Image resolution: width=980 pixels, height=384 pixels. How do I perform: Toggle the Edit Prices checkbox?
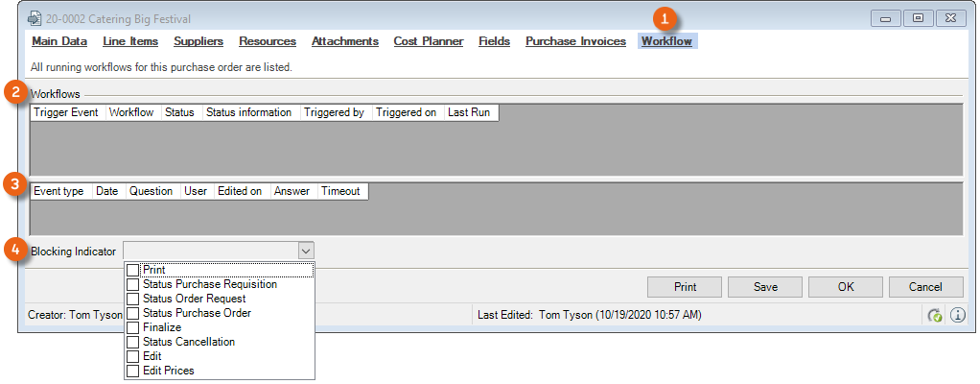coord(133,371)
